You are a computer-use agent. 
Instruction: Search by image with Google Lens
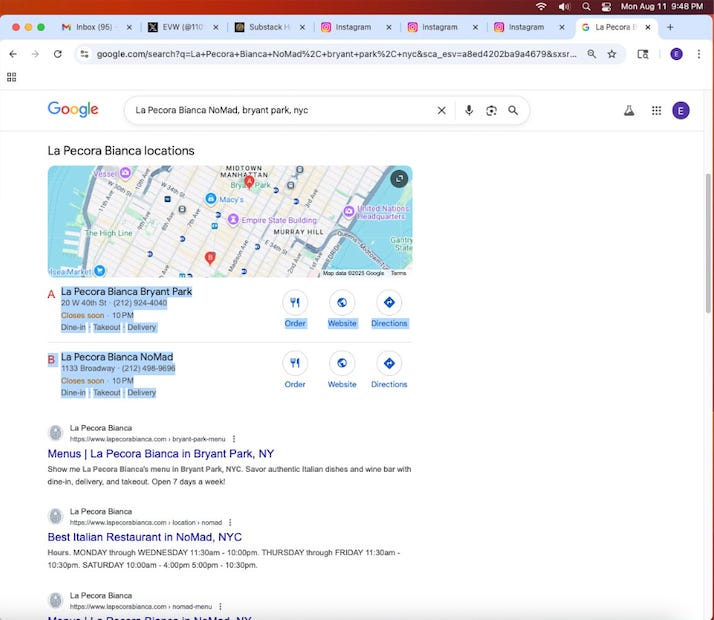coord(491,110)
